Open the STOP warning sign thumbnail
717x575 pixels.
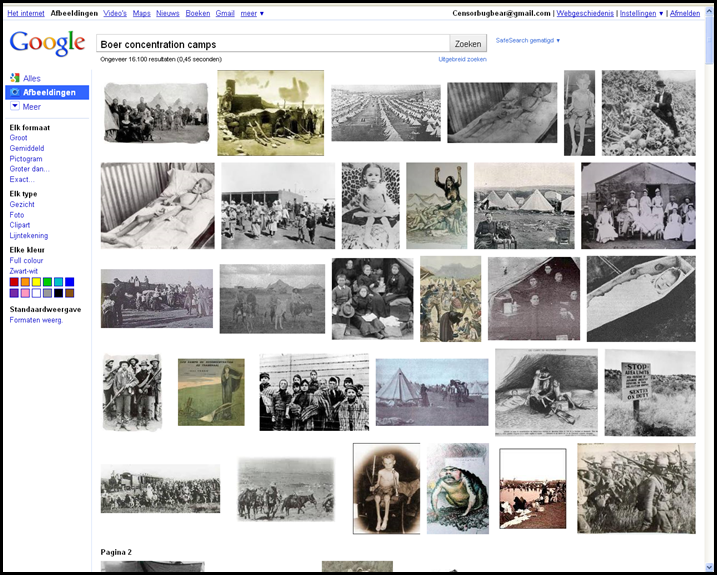tap(649, 393)
